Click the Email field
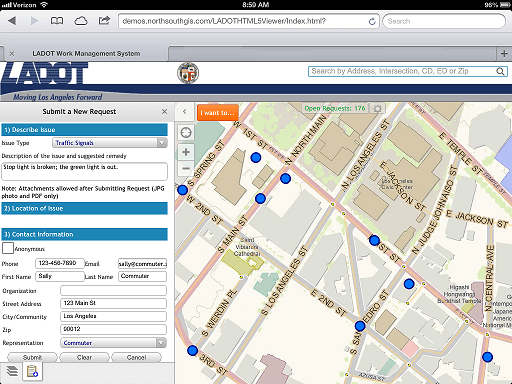512x384 pixels. (142, 263)
